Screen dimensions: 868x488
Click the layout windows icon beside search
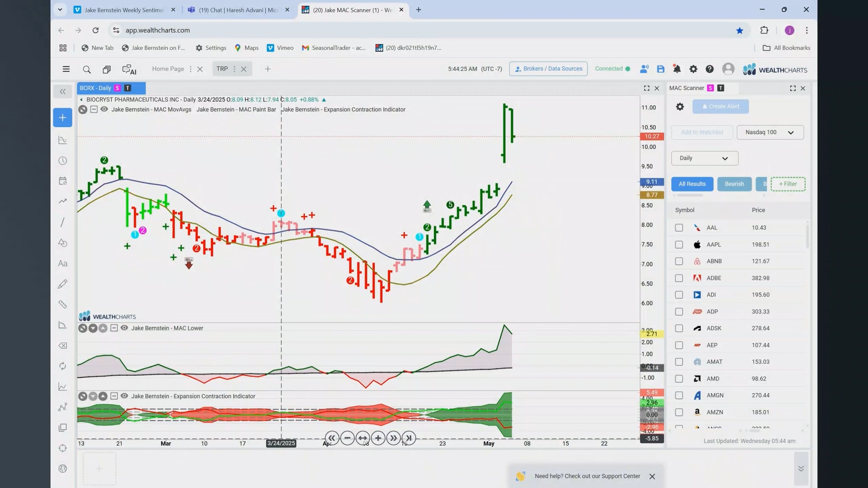tap(107, 69)
